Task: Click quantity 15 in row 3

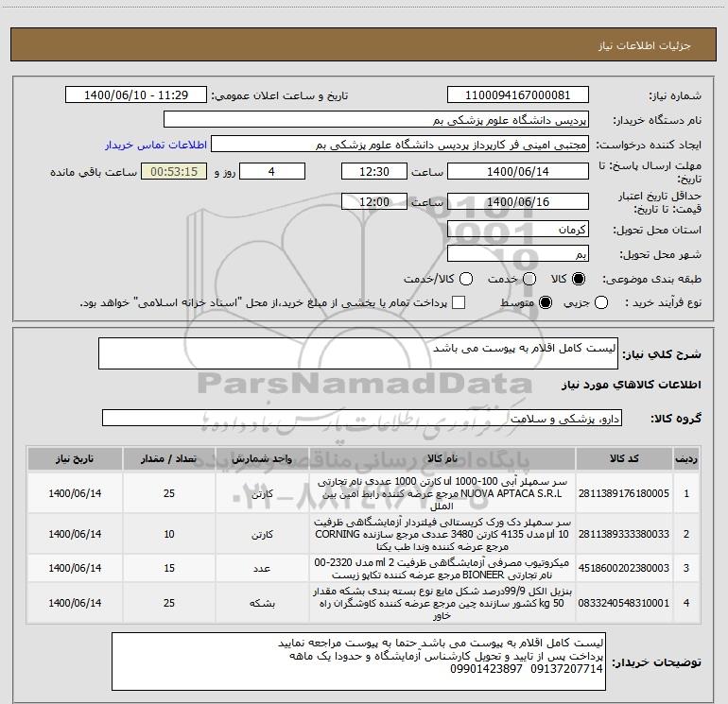Action: tap(169, 568)
